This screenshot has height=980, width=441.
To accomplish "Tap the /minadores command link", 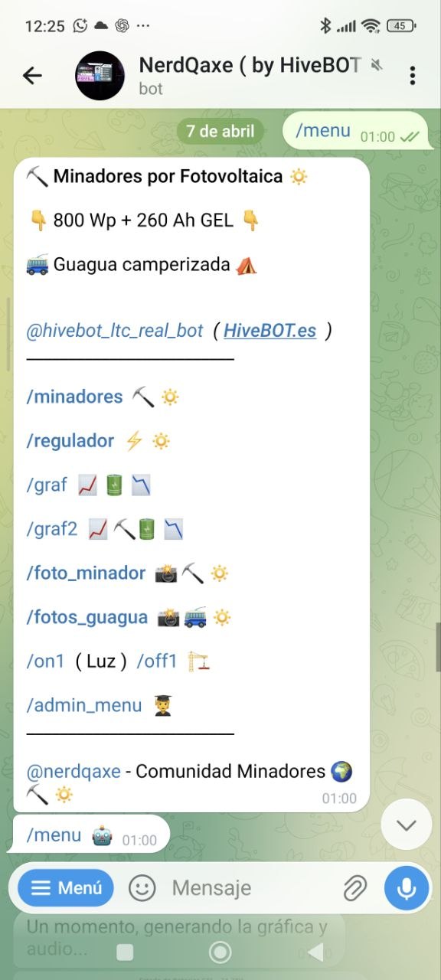I will point(74,397).
